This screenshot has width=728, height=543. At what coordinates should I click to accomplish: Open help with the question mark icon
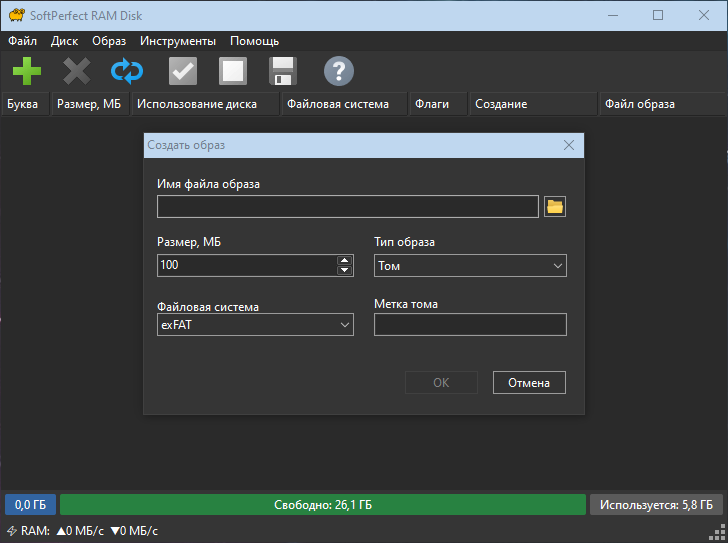pyautogui.click(x=339, y=71)
